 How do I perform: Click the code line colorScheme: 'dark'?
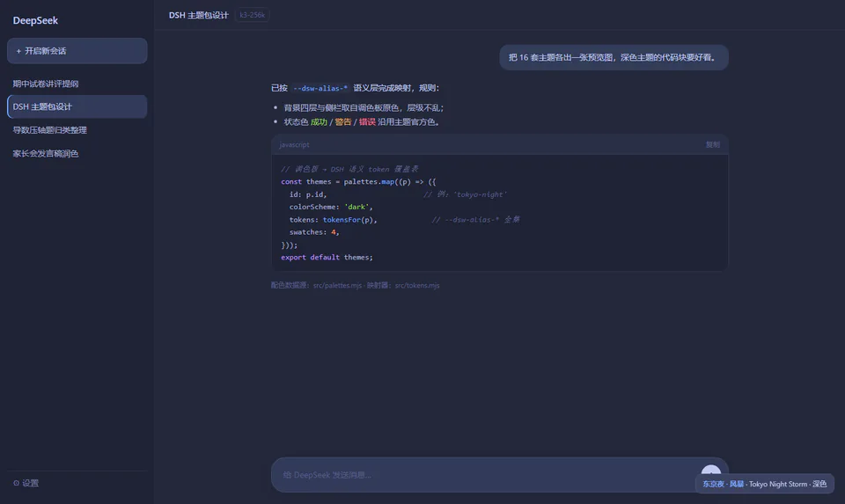pyautogui.click(x=331, y=207)
